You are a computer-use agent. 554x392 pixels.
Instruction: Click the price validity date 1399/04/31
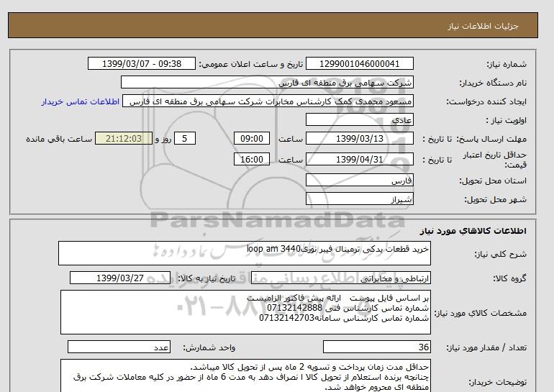[x=359, y=159]
